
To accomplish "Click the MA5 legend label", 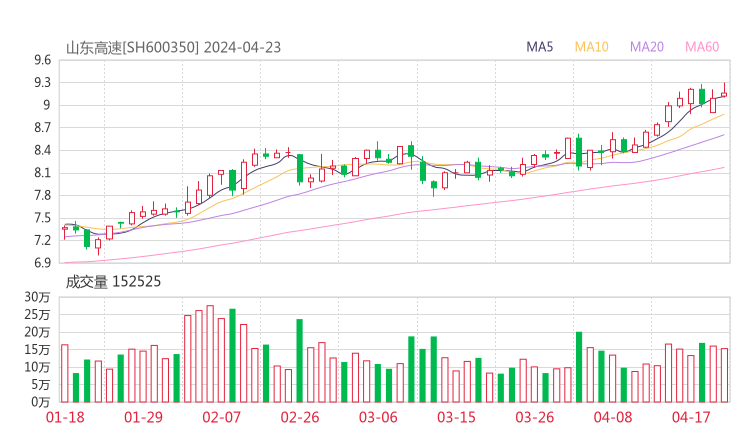I will (x=539, y=47).
